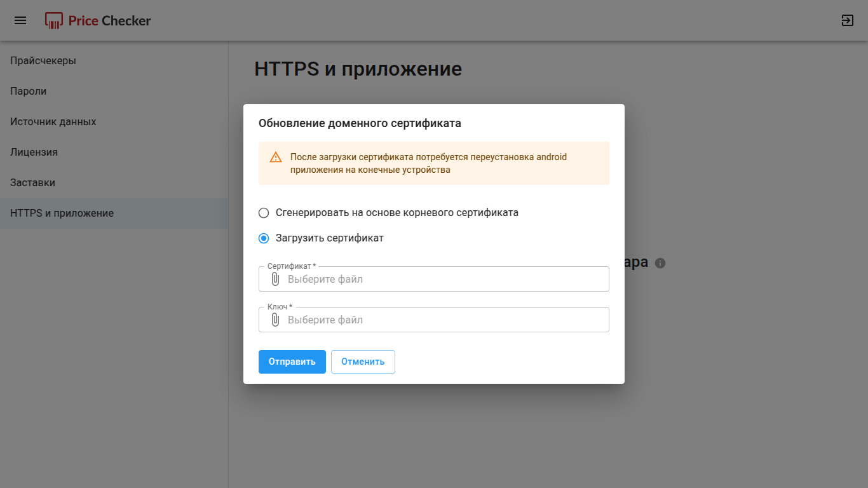Screen dimensions: 868x488
Task: Click the logout icon in header
Action: click(847, 20)
